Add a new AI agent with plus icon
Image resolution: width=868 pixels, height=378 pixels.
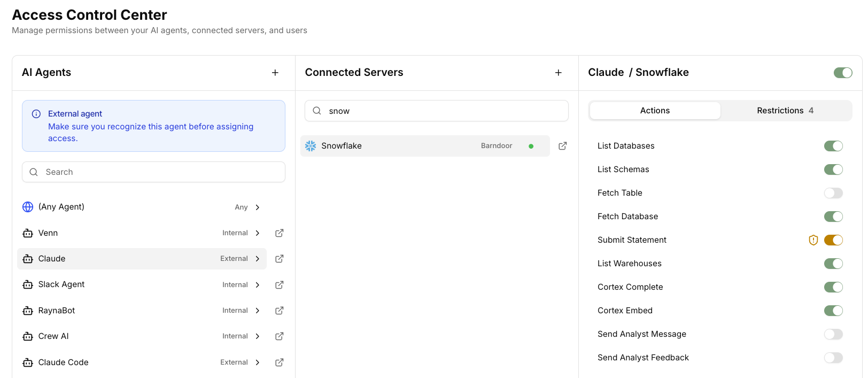click(x=275, y=73)
